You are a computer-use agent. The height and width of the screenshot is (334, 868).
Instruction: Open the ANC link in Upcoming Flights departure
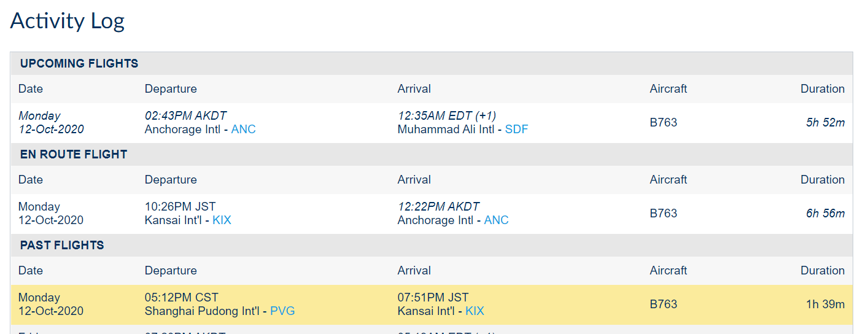pos(244,130)
